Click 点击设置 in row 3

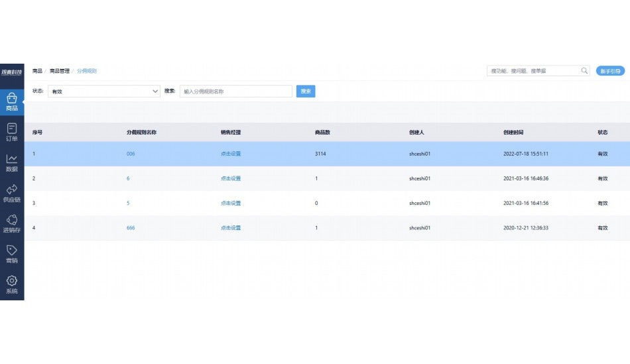(x=231, y=204)
